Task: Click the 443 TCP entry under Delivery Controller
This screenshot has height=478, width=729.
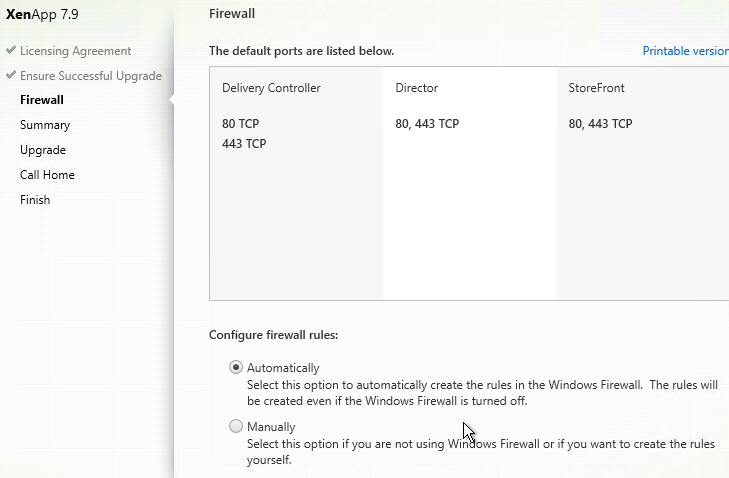Action: coord(244,144)
